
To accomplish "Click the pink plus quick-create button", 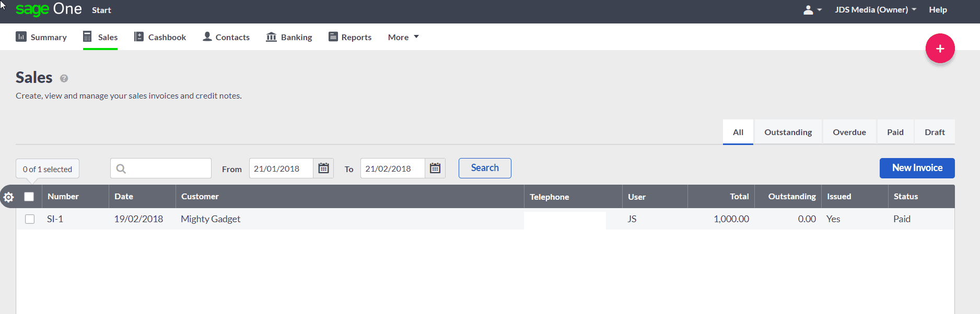I will [x=940, y=49].
